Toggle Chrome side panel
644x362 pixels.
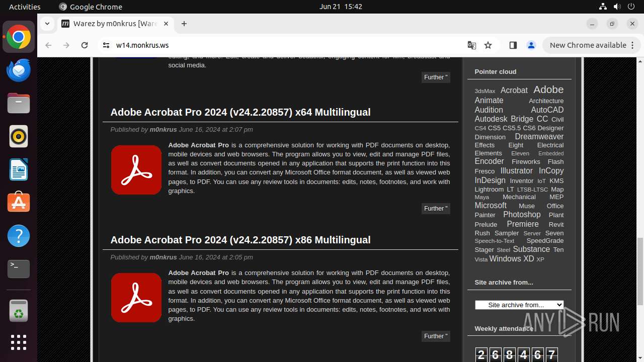[513, 45]
